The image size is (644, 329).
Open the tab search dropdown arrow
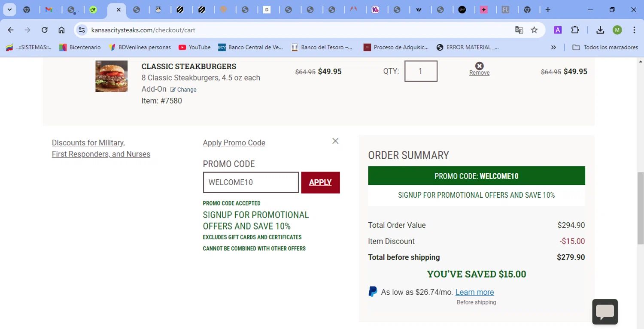click(9, 9)
